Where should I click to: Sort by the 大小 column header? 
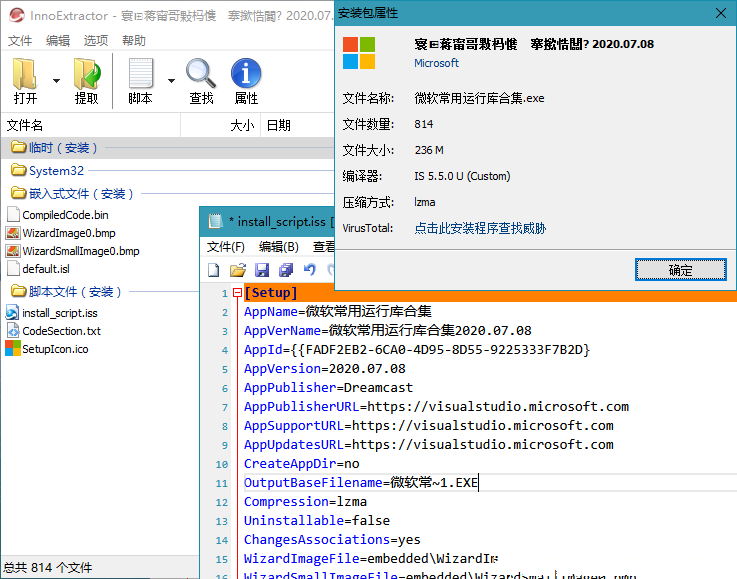click(x=220, y=125)
